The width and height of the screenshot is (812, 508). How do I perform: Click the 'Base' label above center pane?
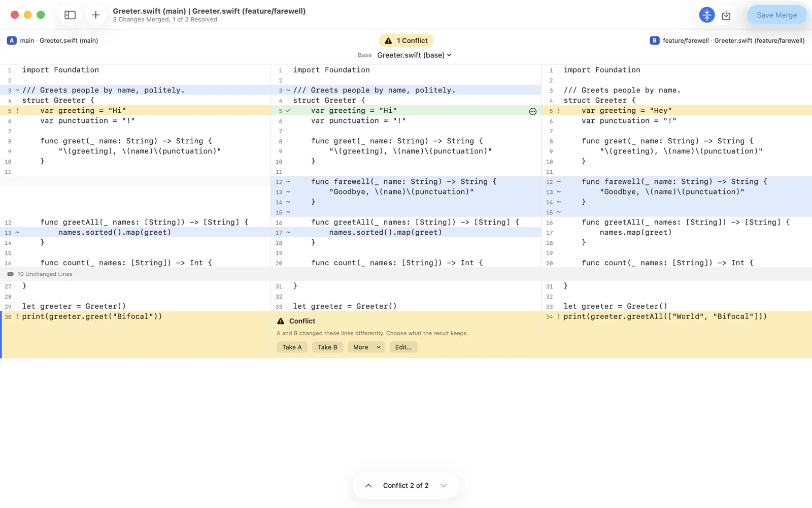pyautogui.click(x=364, y=55)
